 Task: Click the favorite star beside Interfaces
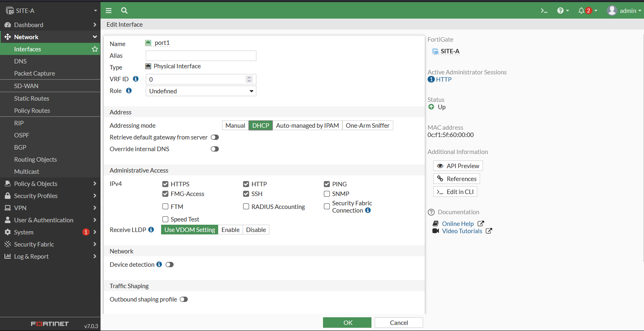click(95, 49)
